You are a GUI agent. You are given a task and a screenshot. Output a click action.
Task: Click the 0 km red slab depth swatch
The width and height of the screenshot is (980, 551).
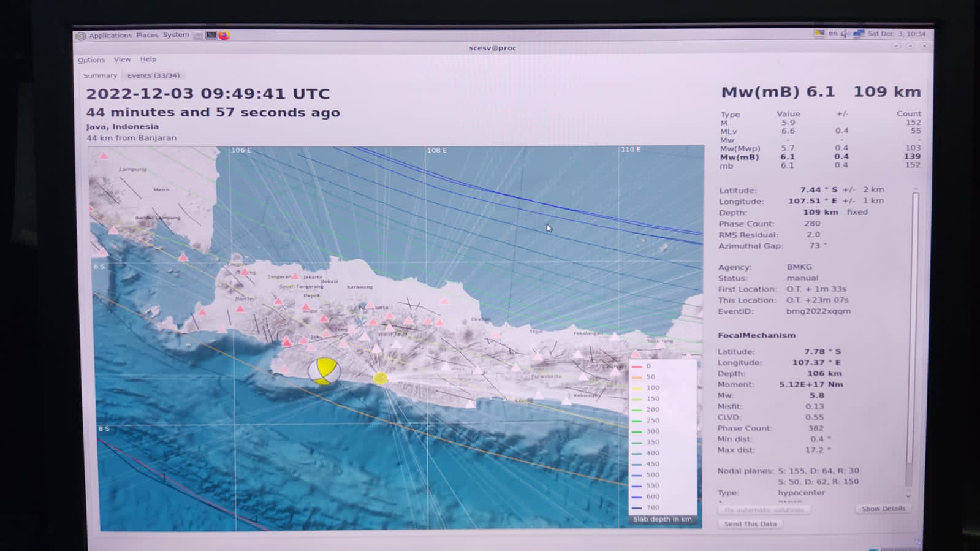637,367
